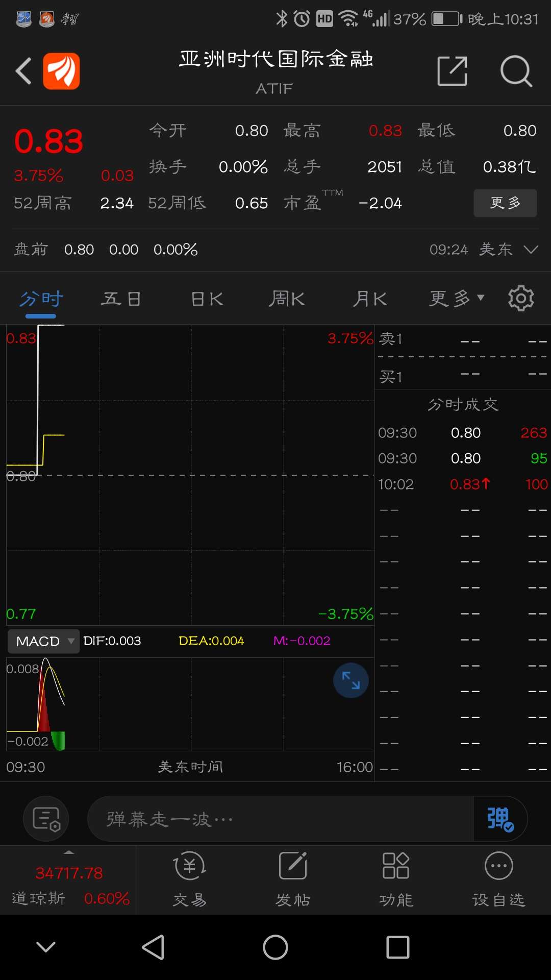This screenshot has height=980, width=551.
Task: Switch to the 日K tab
Action: pyautogui.click(x=207, y=299)
